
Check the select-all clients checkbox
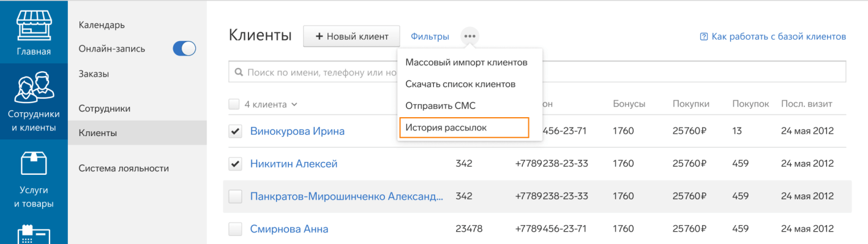234,104
